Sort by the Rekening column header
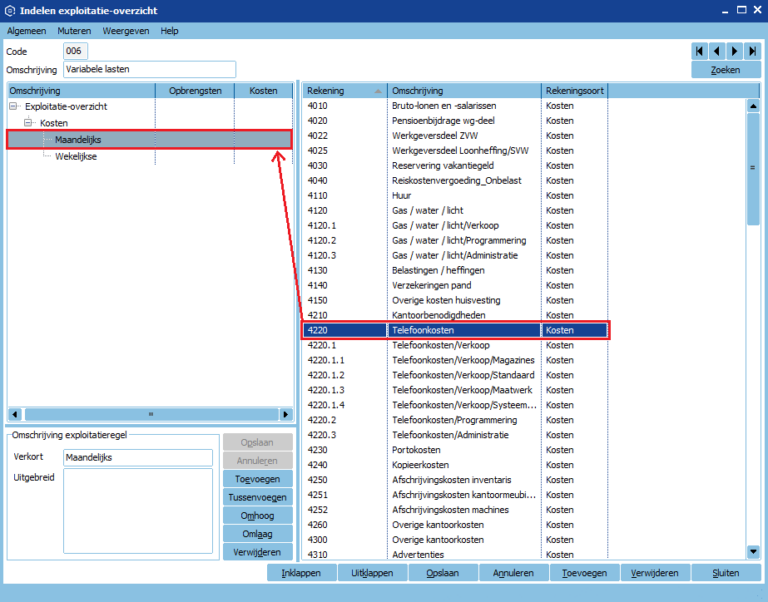The width and height of the screenshot is (768, 602). 344,91
